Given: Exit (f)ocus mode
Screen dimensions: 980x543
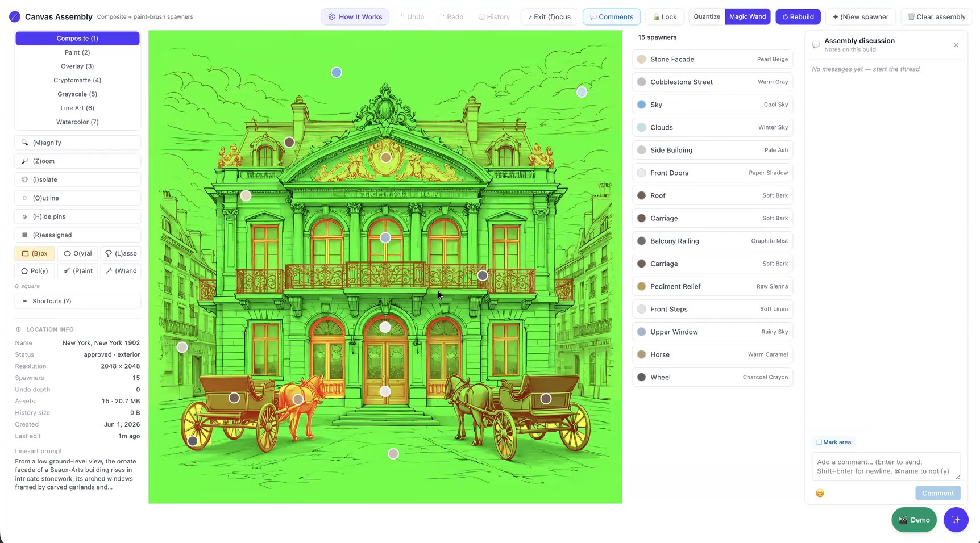Looking at the screenshot, I should pyautogui.click(x=549, y=17).
